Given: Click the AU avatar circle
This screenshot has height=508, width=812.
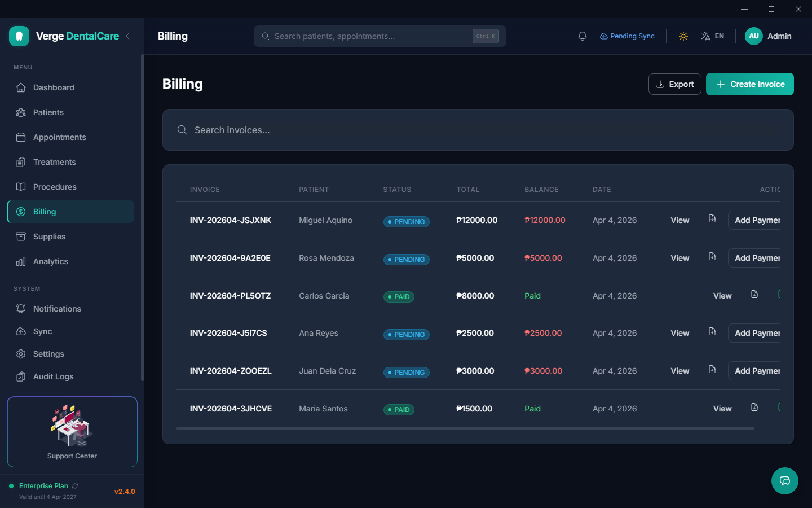Looking at the screenshot, I should coord(754,36).
